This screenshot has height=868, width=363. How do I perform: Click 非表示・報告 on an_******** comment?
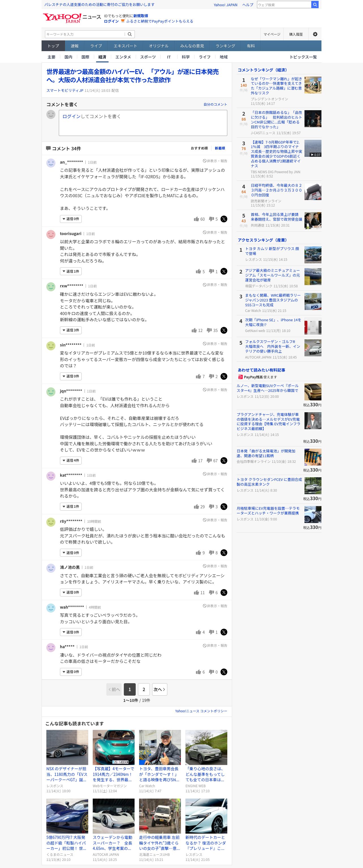tap(215, 161)
